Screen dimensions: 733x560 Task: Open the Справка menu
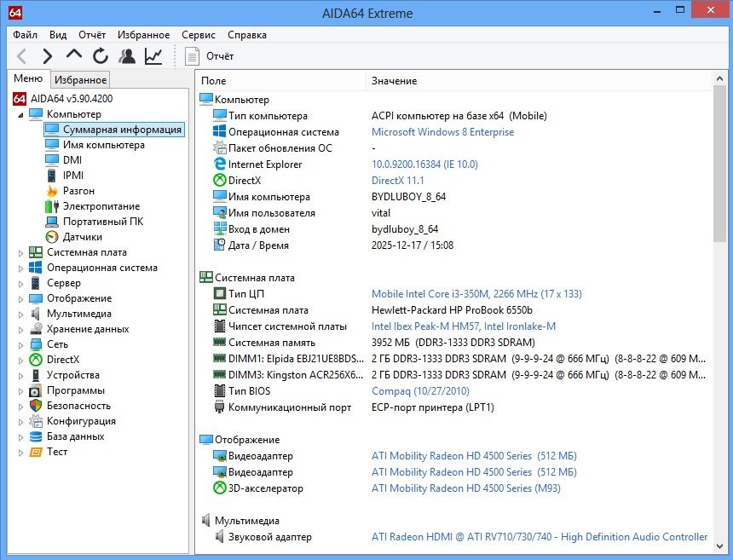coord(247,35)
